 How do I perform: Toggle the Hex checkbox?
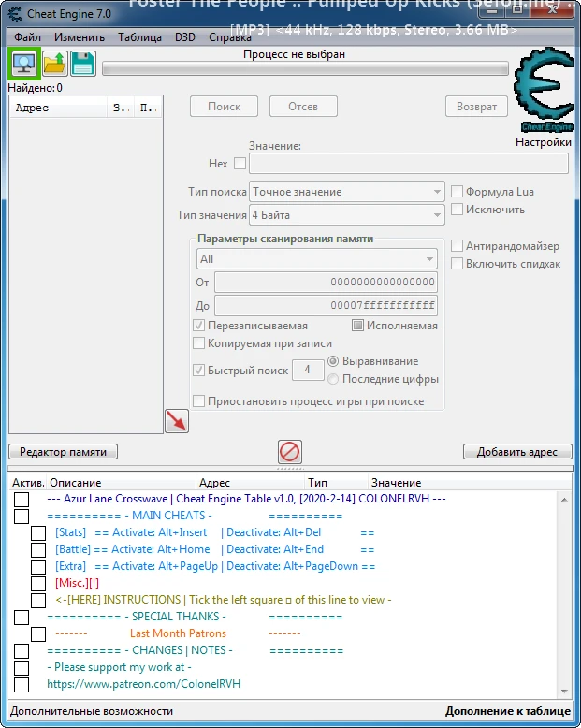pos(240,164)
